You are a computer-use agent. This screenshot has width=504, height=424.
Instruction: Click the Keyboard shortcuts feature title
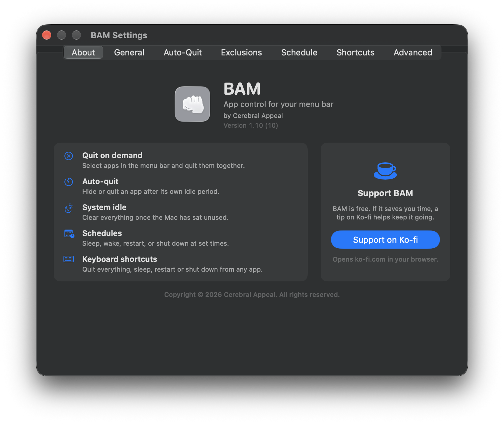(x=120, y=259)
